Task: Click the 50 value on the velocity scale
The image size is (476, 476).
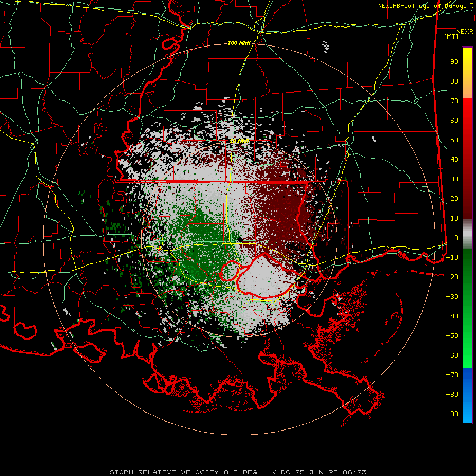Action: pyautogui.click(x=454, y=140)
